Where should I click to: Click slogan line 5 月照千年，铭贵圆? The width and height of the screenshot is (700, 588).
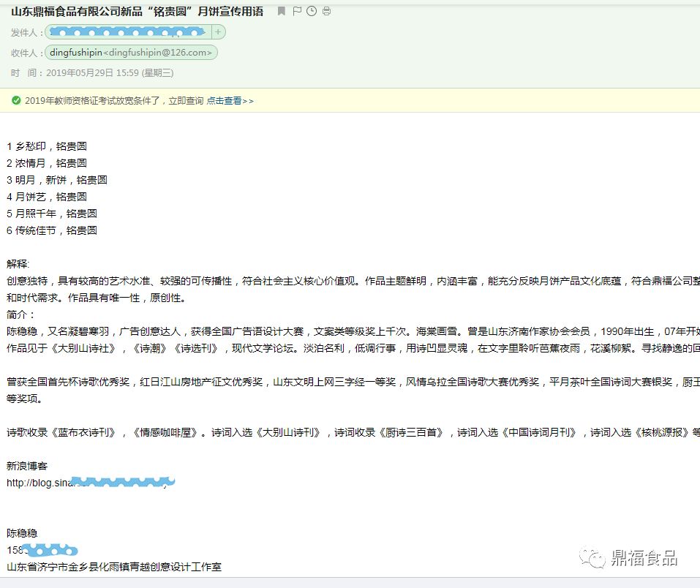(x=52, y=214)
